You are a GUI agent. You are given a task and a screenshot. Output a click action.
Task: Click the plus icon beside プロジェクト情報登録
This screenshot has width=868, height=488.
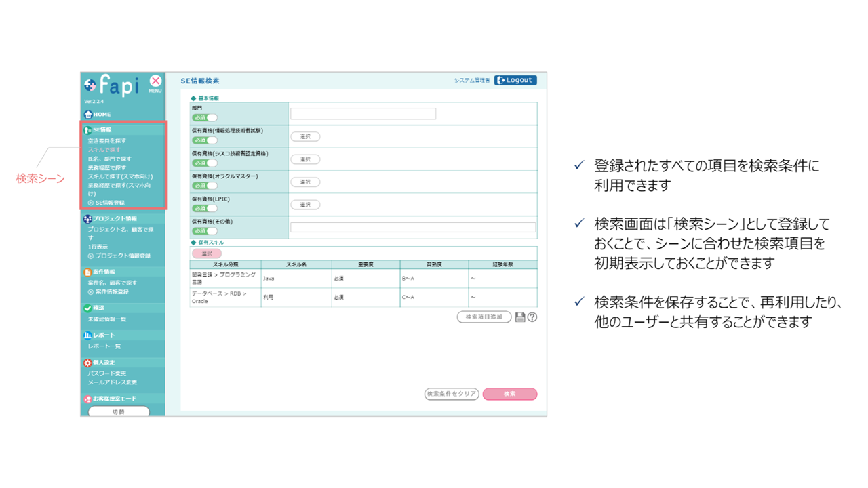[91, 256]
